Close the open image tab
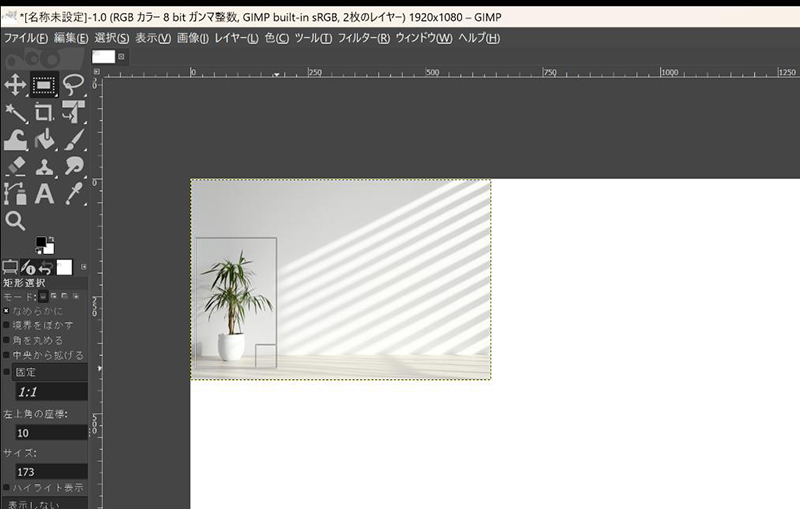The height and width of the screenshot is (509, 800). click(121, 57)
